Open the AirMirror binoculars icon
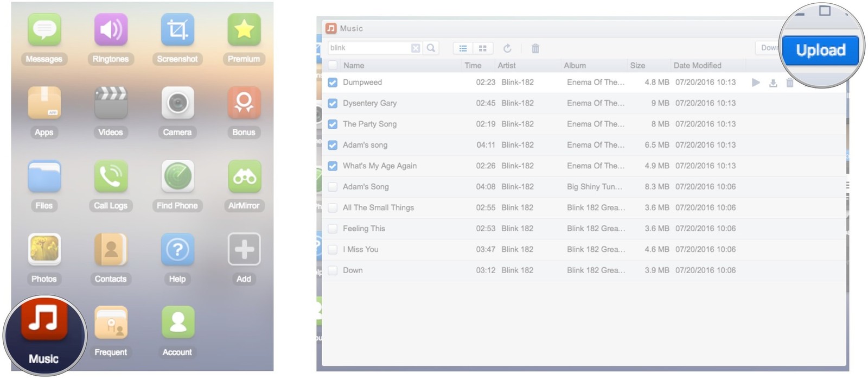The width and height of the screenshot is (868, 379). tap(244, 176)
